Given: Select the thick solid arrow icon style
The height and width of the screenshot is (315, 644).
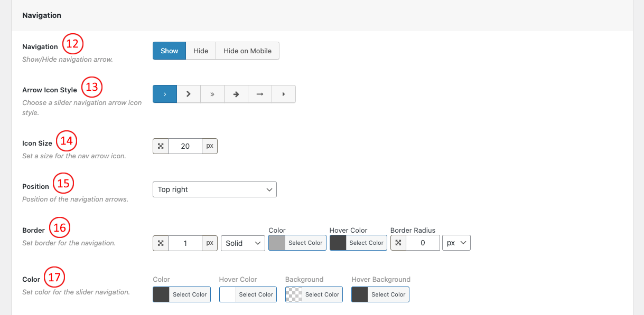Looking at the screenshot, I should (236, 94).
